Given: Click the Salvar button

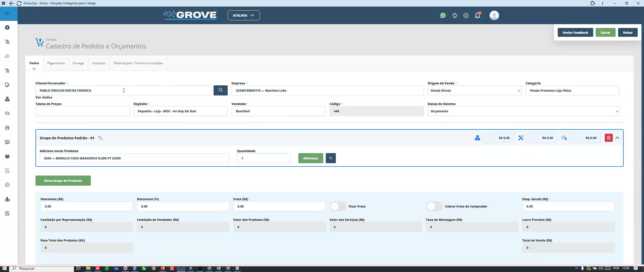Looking at the screenshot, I should click(x=605, y=32).
